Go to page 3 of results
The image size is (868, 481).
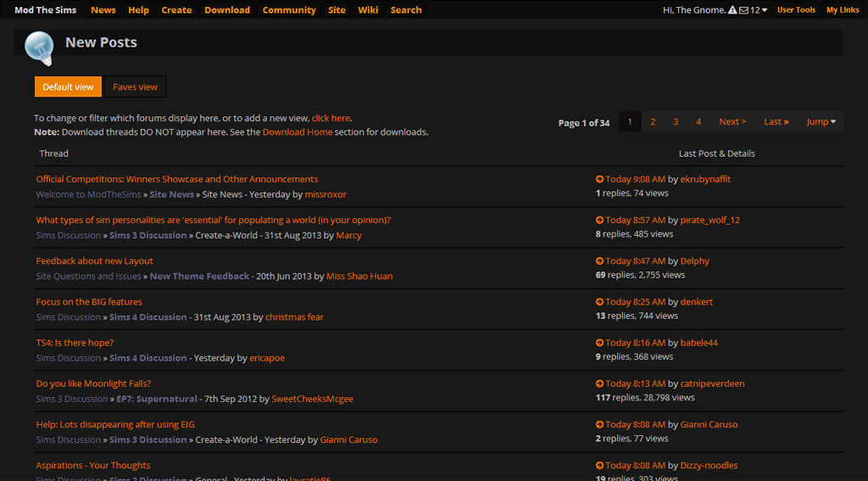(676, 122)
